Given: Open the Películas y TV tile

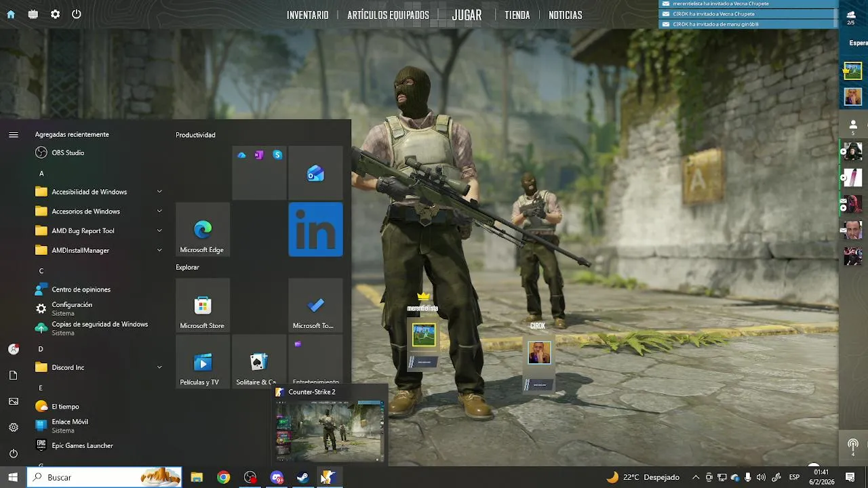Looking at the screenshot, I should [x=202, y=361].
